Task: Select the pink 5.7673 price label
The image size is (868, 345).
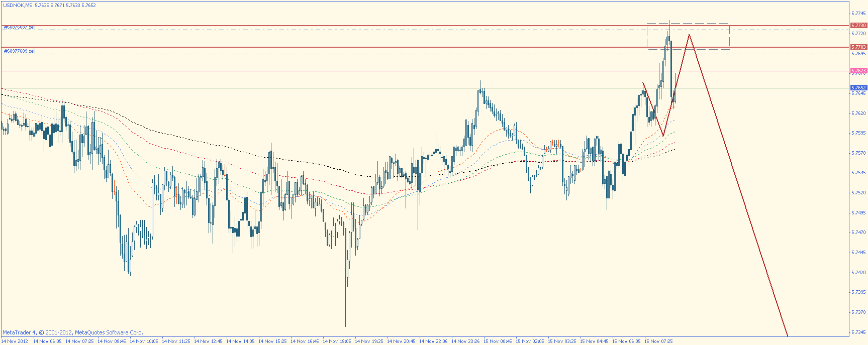Action: (x=858, y=71)
